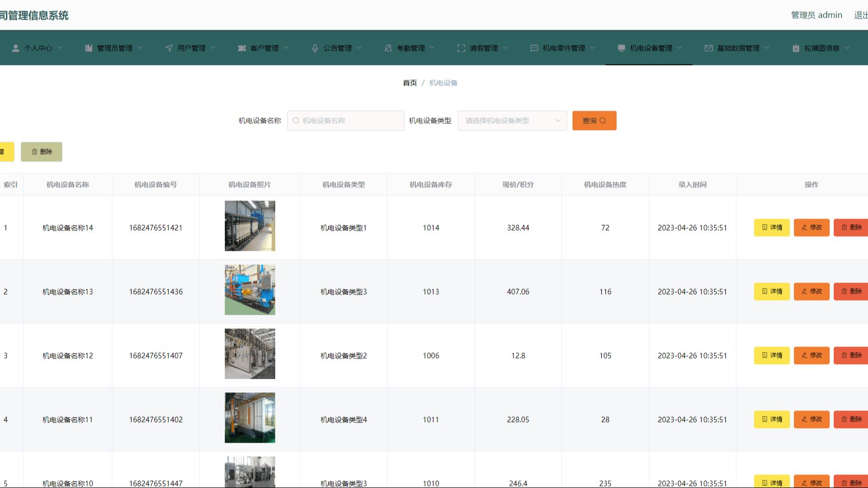Click 删除 for 机电设备名称14 row
This screenshot has height=488, width=868.
pyautogui.click(x=851, y=228)
